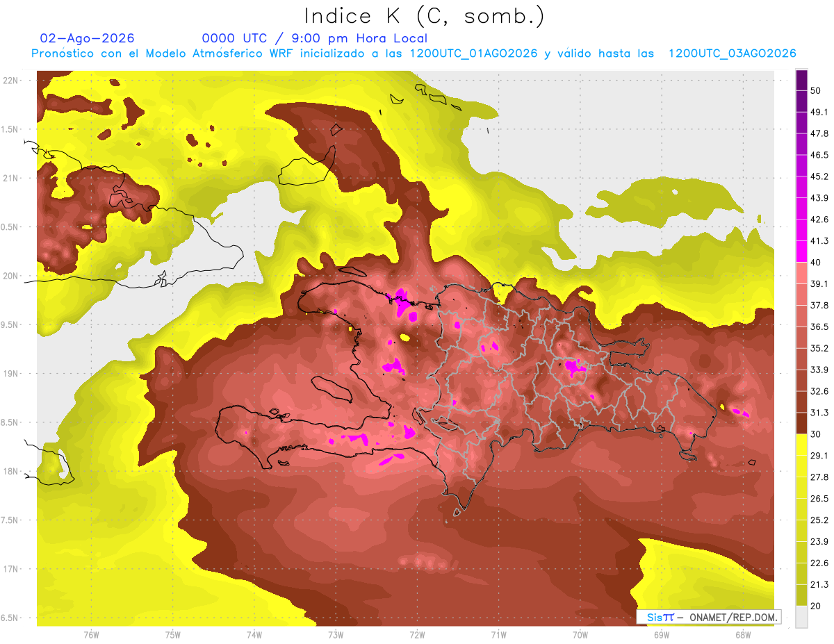Pick the dark brown swatch between 30 and 31.3
This screenshot has height=644, width=834.
[802, 423]
